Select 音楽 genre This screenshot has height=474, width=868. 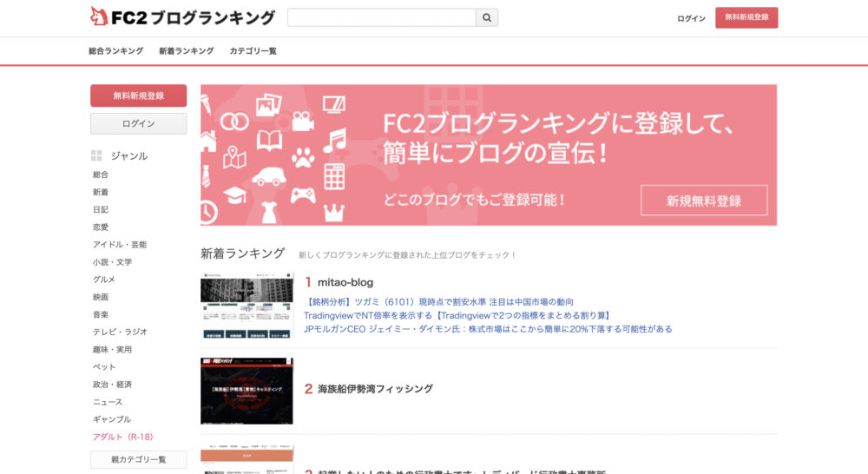point(101,314)
